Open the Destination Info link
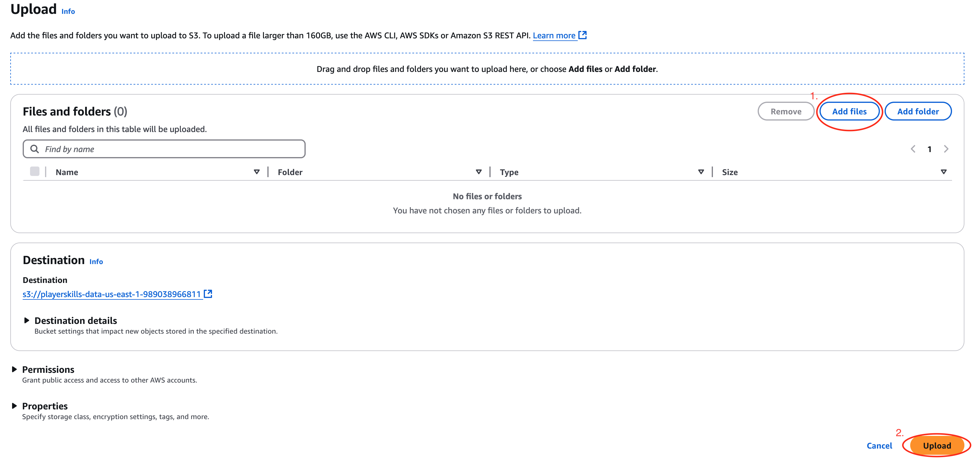The height and width of the screenshot is (458, 980). [x=96, y=261]
